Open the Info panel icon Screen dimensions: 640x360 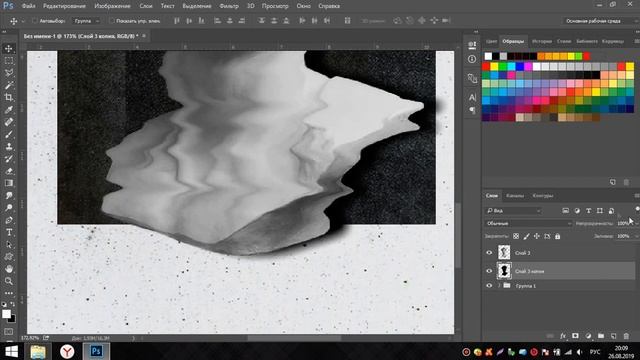click(472, 59)
